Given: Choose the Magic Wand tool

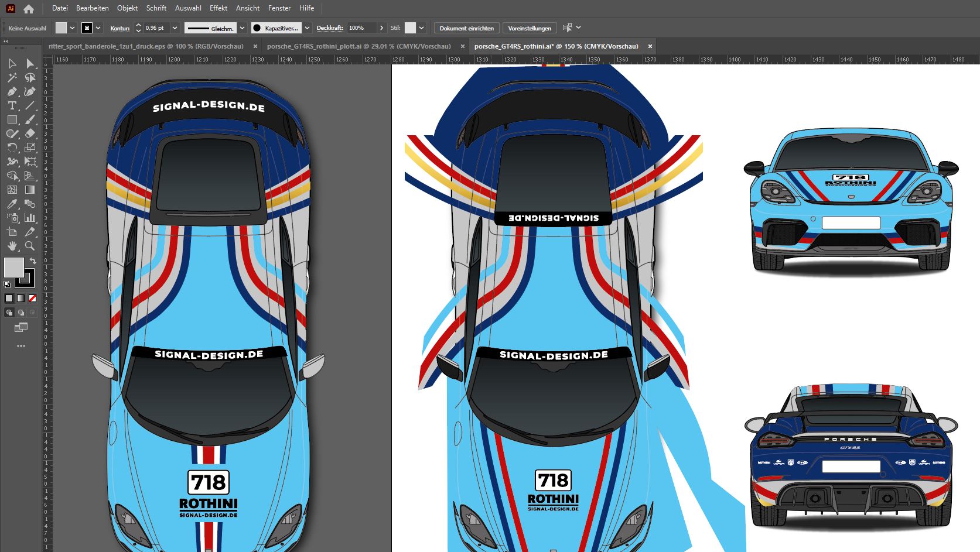Looking at the screenshot, I should (12, 77).
